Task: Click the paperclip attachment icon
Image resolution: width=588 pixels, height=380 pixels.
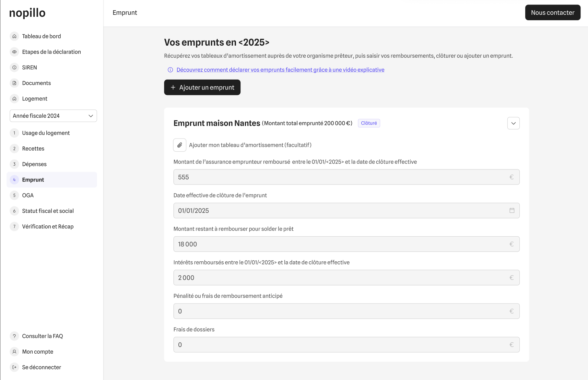Action: tap(179, 145)
